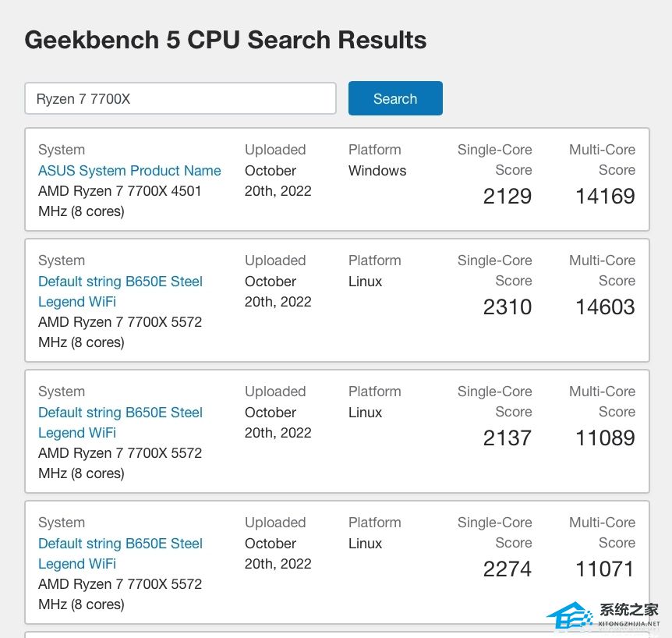The height and width of the screenshot is (638, 672).
Task: Select the 14169 multi-core score
Action: (x=605, y=196)
